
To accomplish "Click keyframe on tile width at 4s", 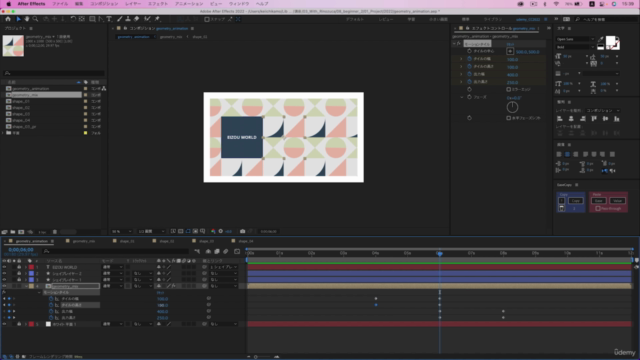I will 376,299.
